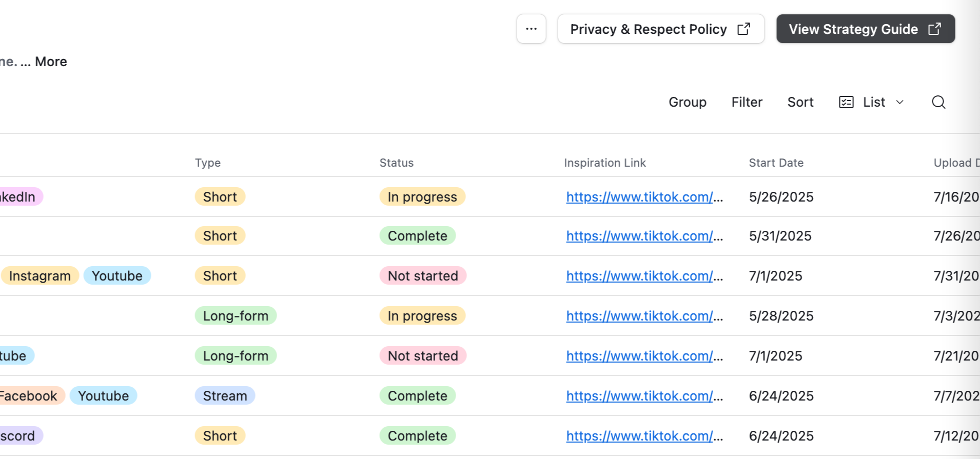Click the Inspiration Link column header
Viewport: 980px width, 459px height.
click(604, 163)
